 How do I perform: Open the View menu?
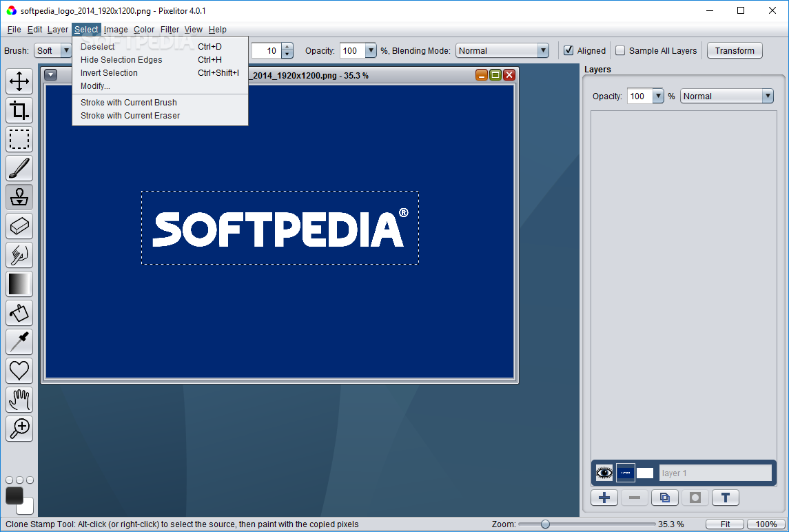193,29
